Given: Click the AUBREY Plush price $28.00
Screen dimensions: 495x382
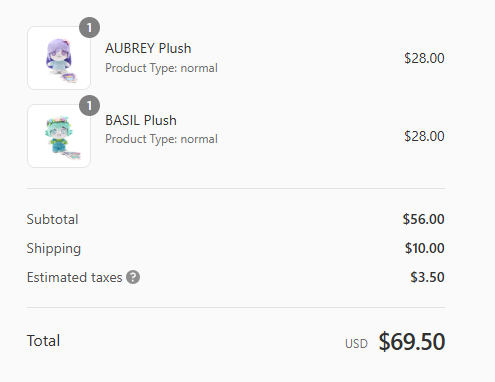Looking at the screenshot, I should tap(424, 58).
